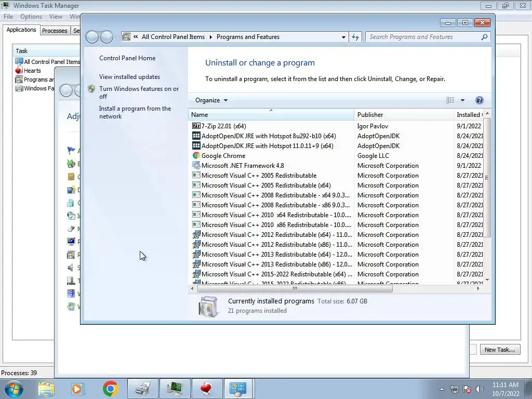Select Microsoft Visual C++ 2008 Redistributable x86 row

[336, 205]
